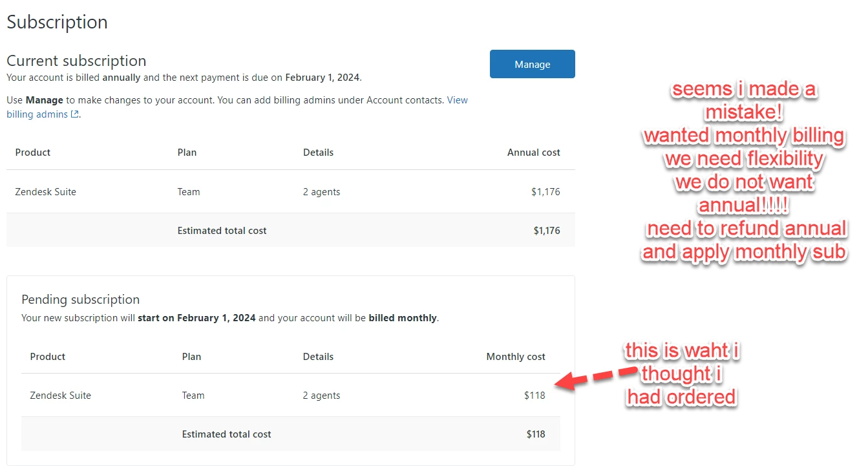Click the bold $1,176 estimated total
Viewport: 868px width, 466px height.
(547, 231)
